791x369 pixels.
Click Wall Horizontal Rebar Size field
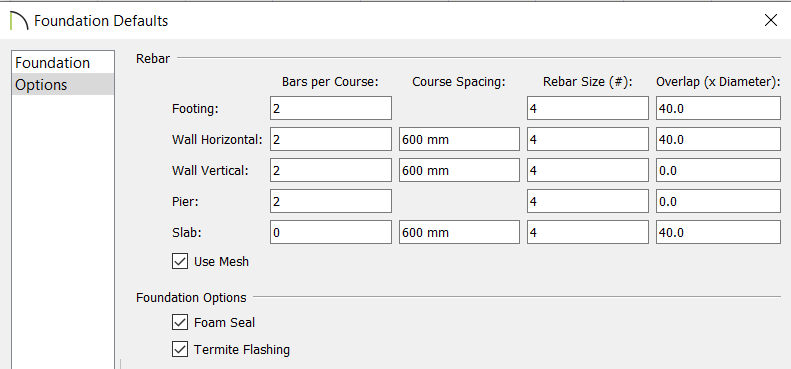(x=588, y=139)
